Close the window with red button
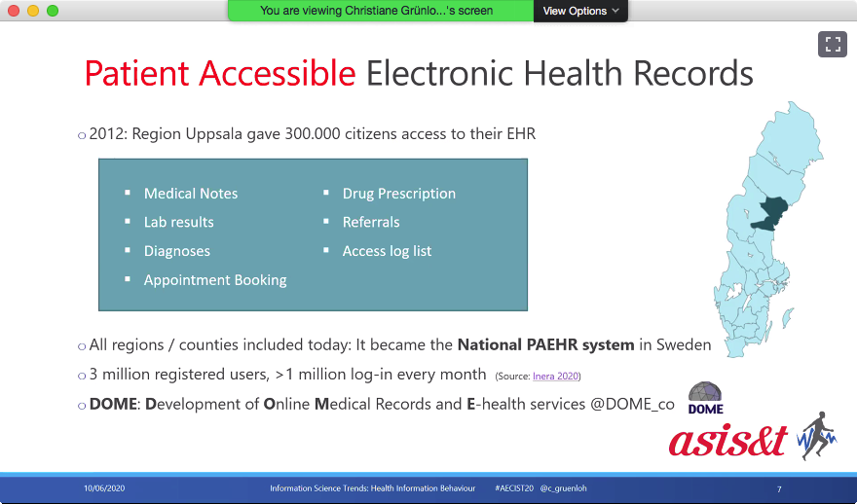This screenshot has width=857, height=504. click(13, 11)
